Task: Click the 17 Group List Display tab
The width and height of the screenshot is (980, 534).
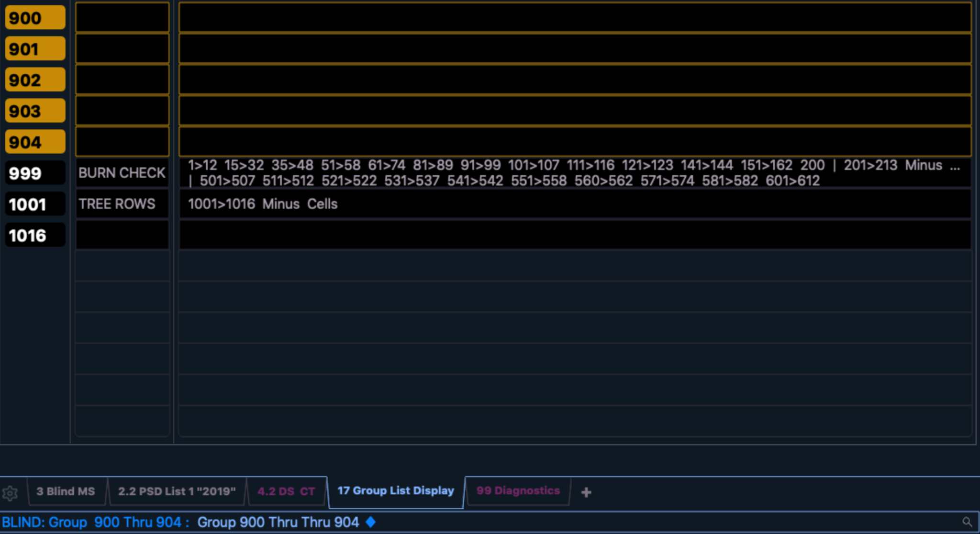Action: (395, 490)
